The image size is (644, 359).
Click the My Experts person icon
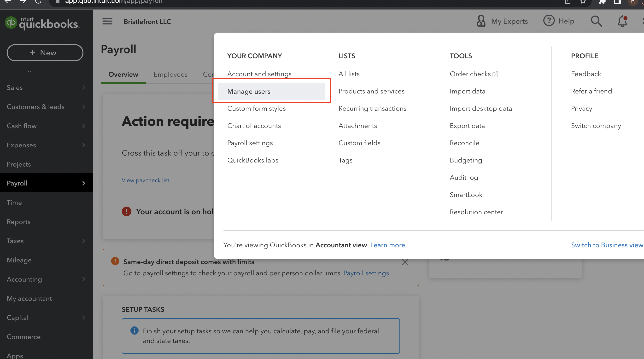click(x=481, y=21)
